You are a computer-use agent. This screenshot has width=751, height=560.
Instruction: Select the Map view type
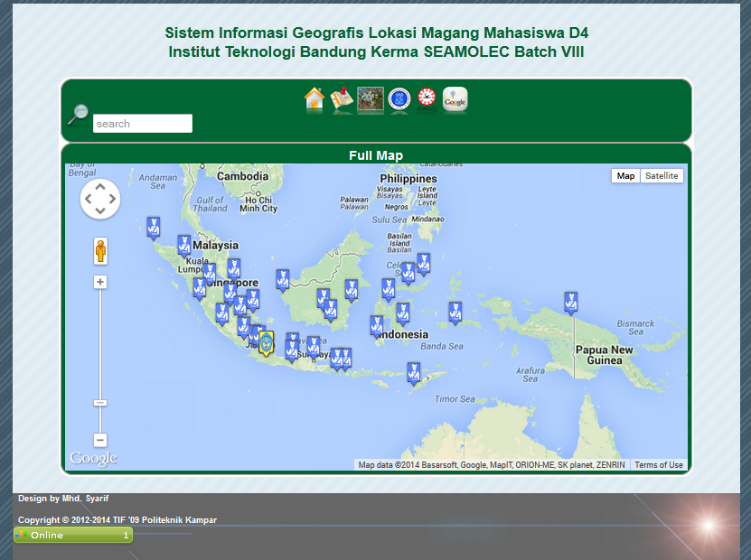625,176
